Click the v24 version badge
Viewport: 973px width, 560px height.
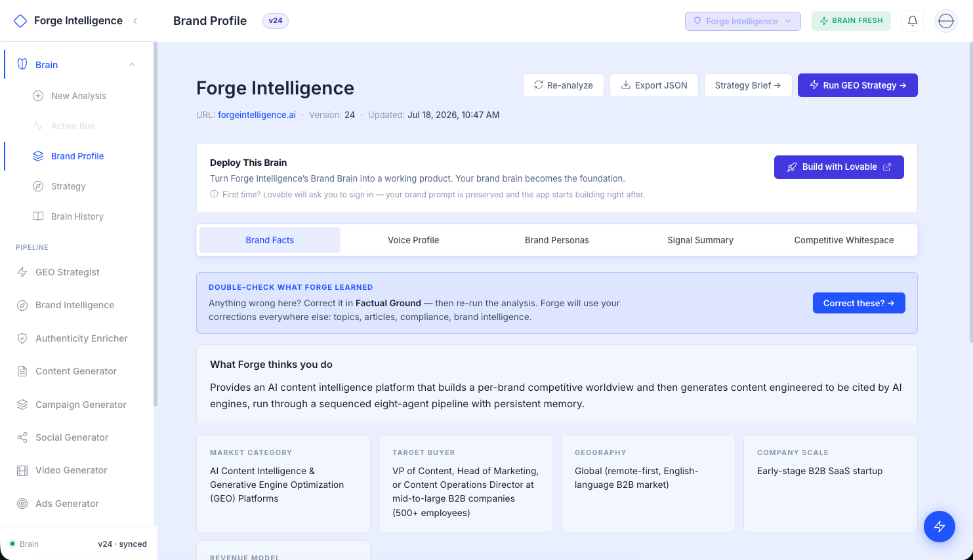(x=276, y=21)
